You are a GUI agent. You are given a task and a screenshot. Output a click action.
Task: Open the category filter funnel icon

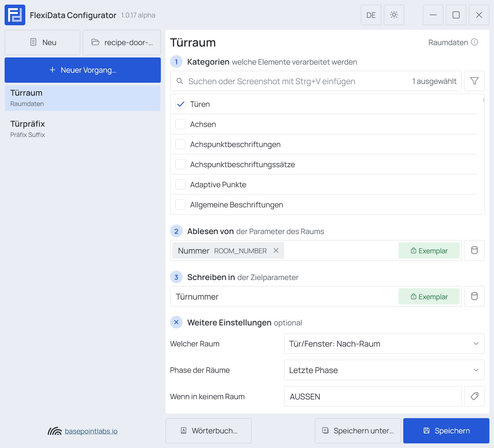pos(474,81)
